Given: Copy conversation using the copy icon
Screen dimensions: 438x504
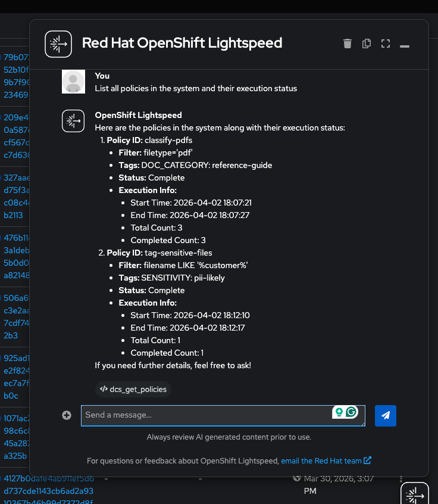Looking at the screenshot, I should pyautogui.click(x=367, y=43).
